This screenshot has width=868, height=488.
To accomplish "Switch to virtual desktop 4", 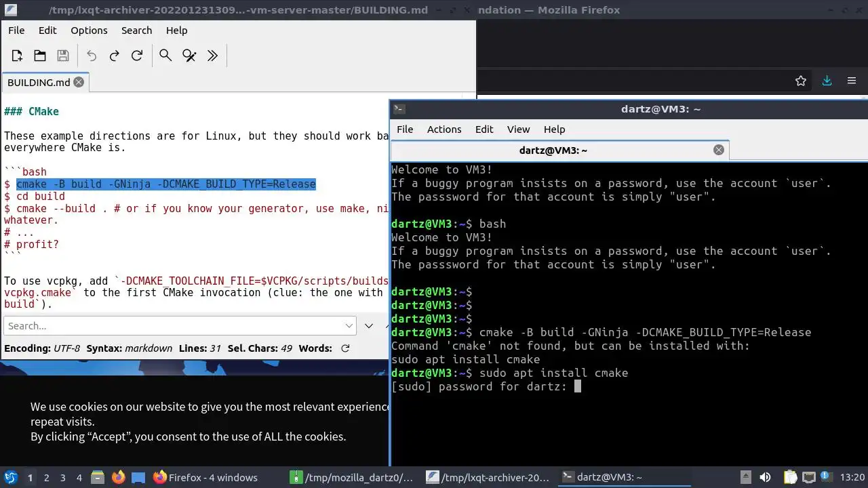I will 79,477.
